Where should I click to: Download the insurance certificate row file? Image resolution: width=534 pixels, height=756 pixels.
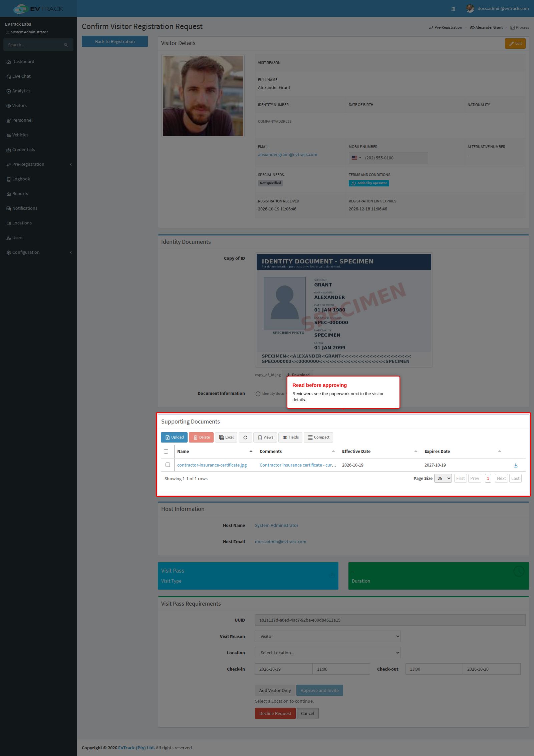[x=516, y=466]
